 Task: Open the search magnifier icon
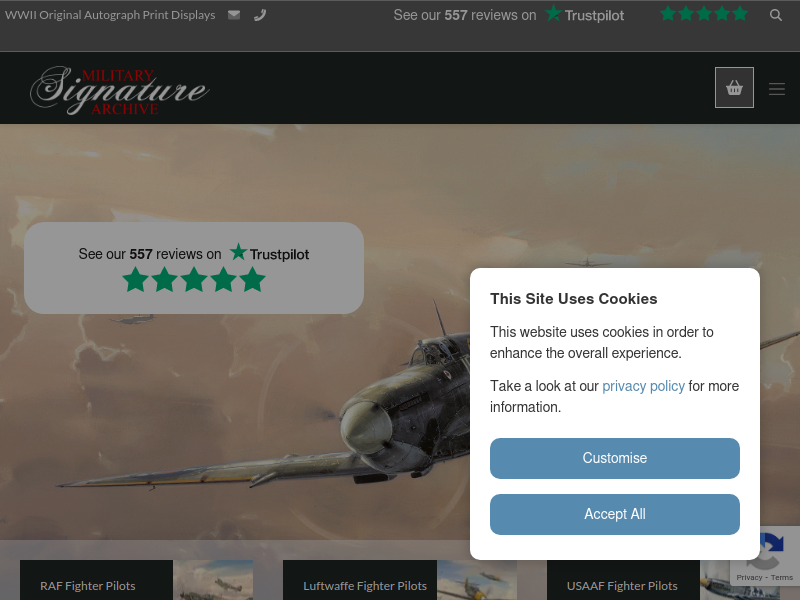tap(776, 15)
